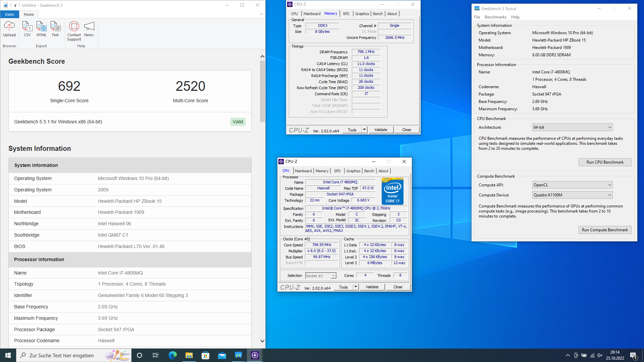
Task: Open the Architecture 64-bit dropdown
Action: (x=572, y=127)
